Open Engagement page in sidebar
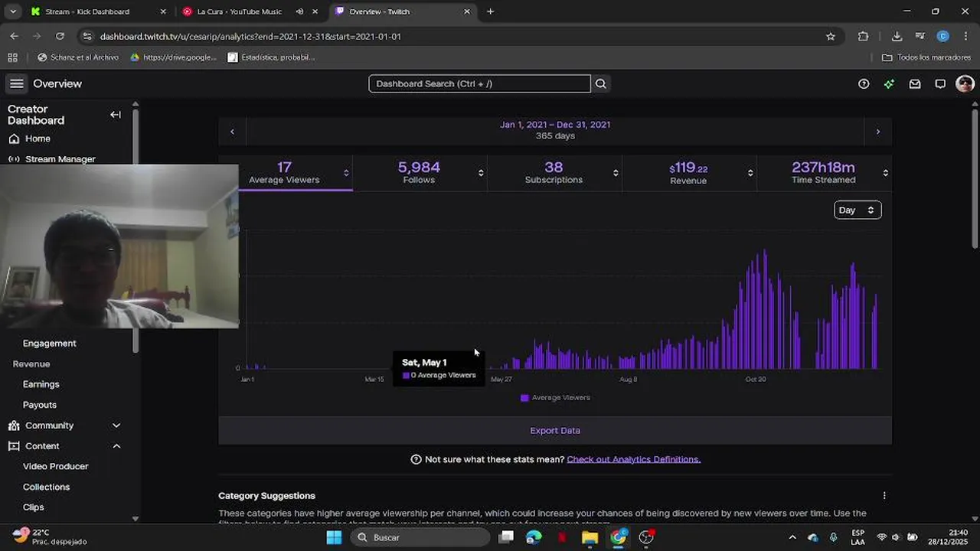The width and height of the screenshot is (980, 551). point(50,344)
